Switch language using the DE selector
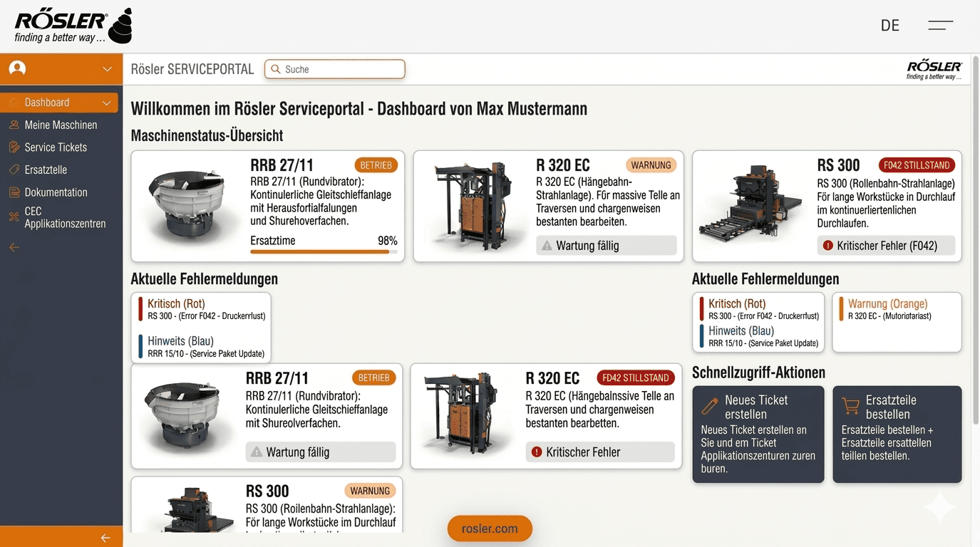 pyautogui.click(x=889, y=26)
